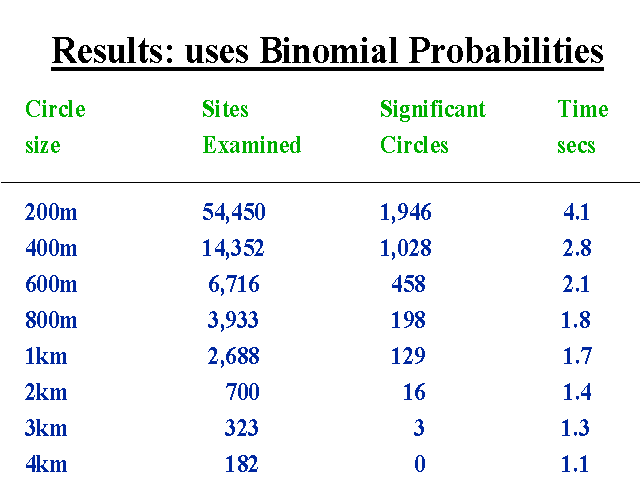The image size is (640, 480).
Task: Select the 800m row label
Action: pos(51,320)
